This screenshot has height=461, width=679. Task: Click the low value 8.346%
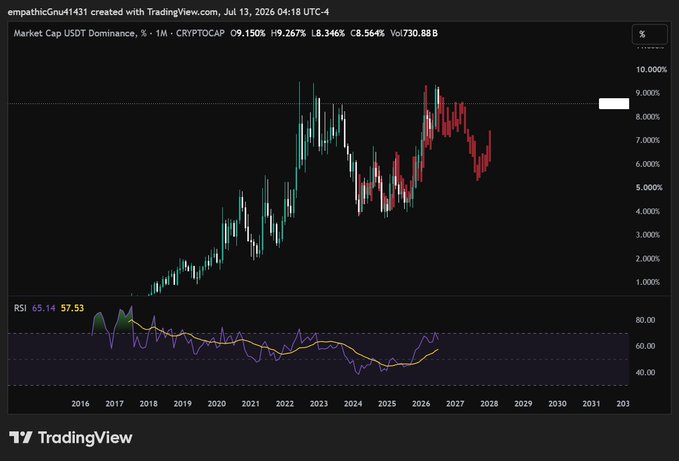click(x=330, y=33)
